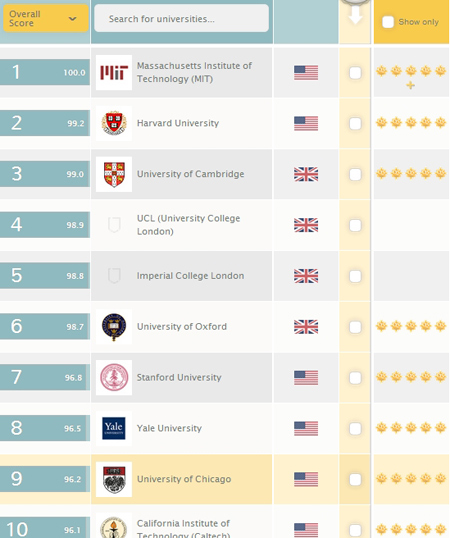Click the University of Cambridge shield logo
Image resolution: width=450 pixels, height=538 pixels.
(114, 174)
